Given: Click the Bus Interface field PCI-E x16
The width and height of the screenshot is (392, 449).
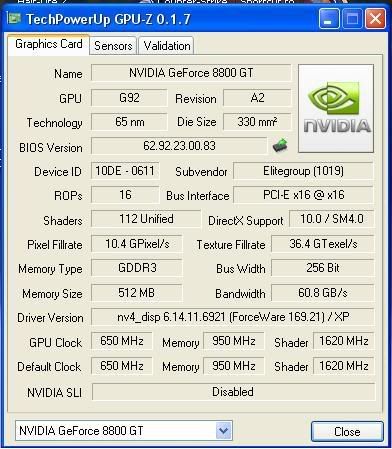Looking at the screenshot, I should click(x=303, y=195).
